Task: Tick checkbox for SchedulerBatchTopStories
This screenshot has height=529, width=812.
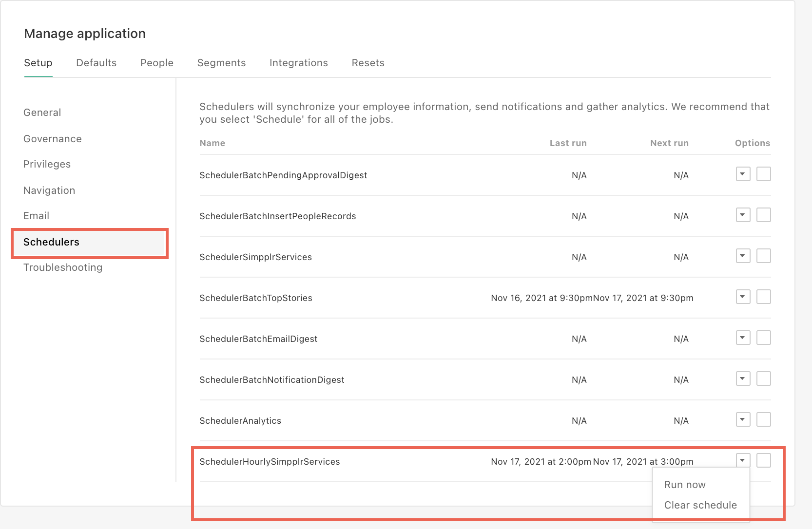Action: click(764, 297)
